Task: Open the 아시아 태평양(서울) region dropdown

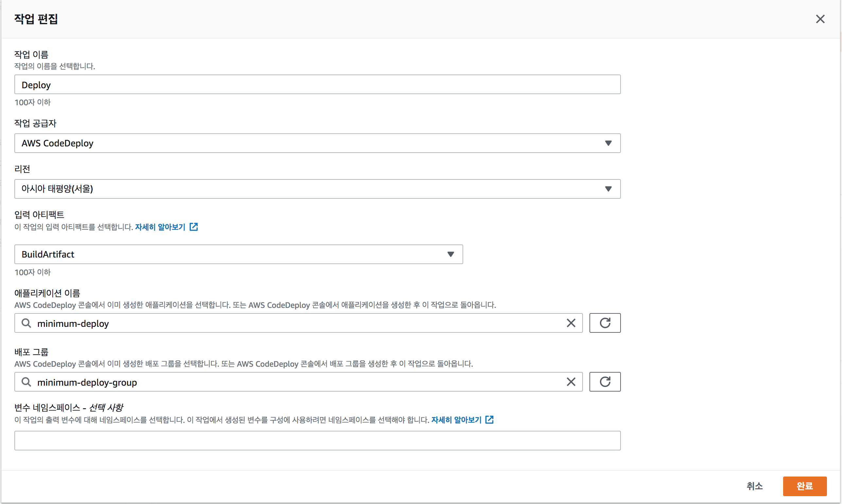Action: tap(608, 189)
